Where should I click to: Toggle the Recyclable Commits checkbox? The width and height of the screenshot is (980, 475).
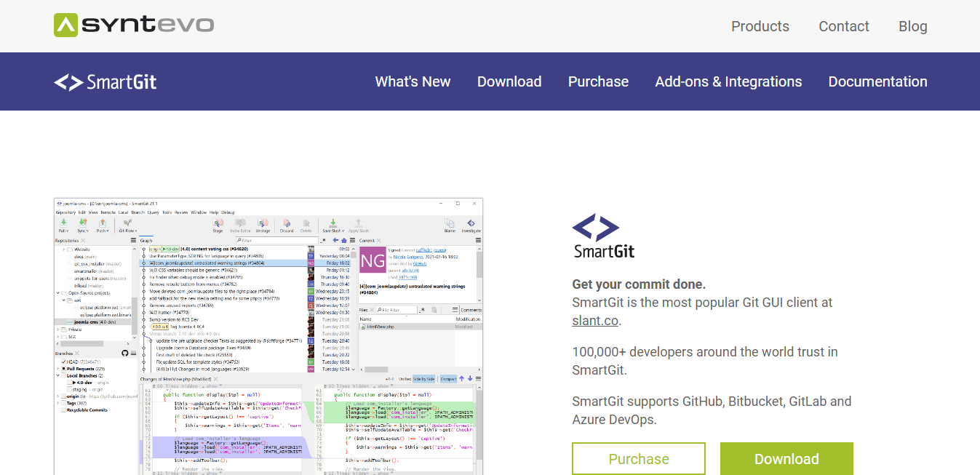[64, 410]
